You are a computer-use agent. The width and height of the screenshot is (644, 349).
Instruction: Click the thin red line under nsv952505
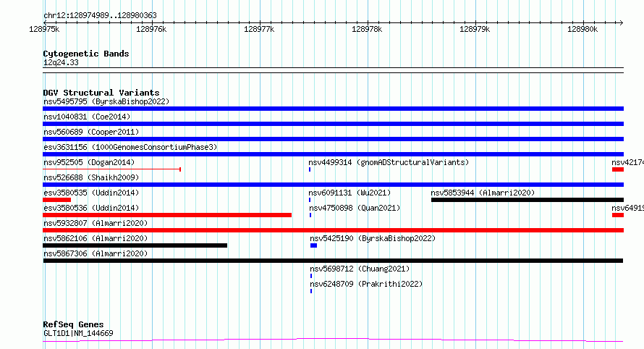click(111, 169)
